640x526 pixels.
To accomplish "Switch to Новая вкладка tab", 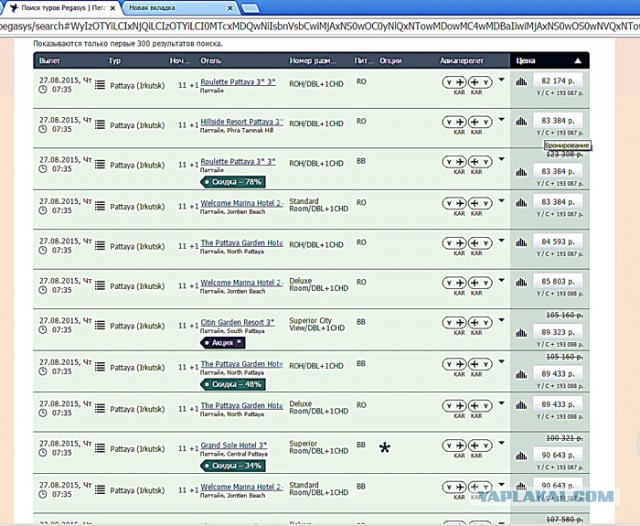I will [180, 8].
